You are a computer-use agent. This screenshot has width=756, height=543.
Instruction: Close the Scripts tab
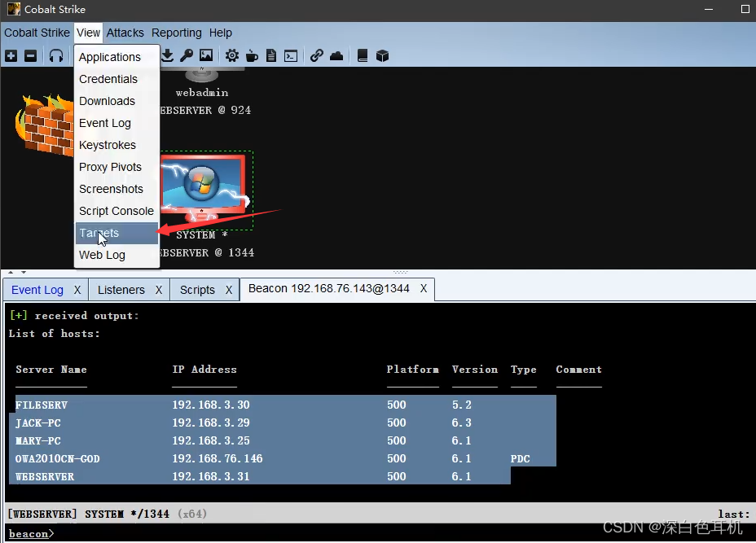click(229, 290)
